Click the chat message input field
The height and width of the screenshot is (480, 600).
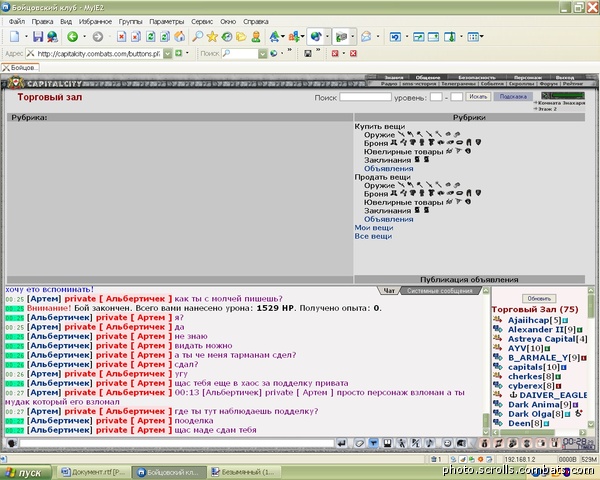tap(177, 443)
